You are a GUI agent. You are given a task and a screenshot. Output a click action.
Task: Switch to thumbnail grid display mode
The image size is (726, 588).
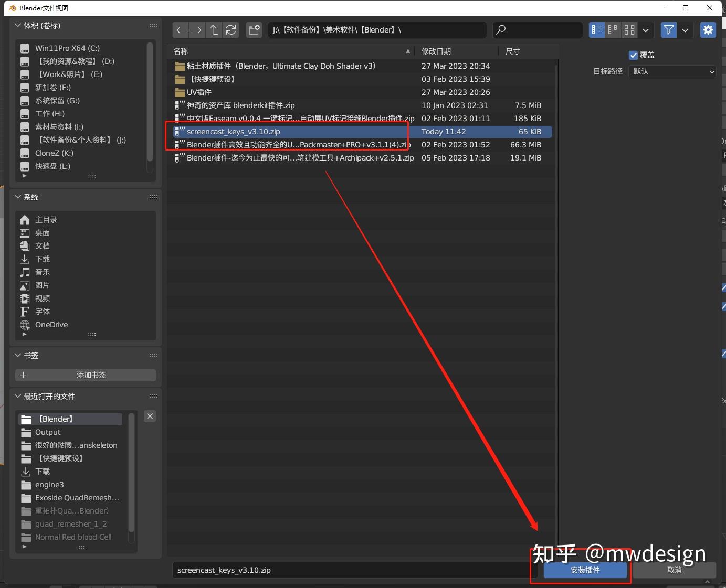[629, 30]
